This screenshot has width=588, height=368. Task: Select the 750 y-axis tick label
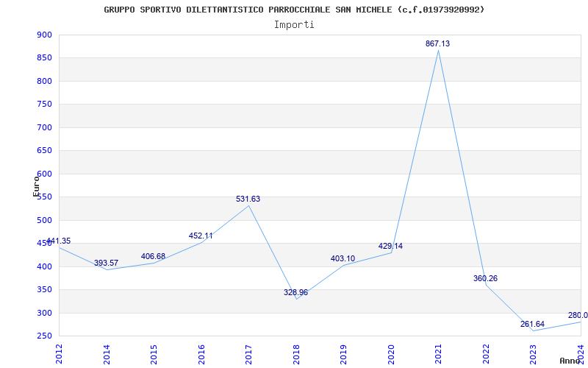44,105
